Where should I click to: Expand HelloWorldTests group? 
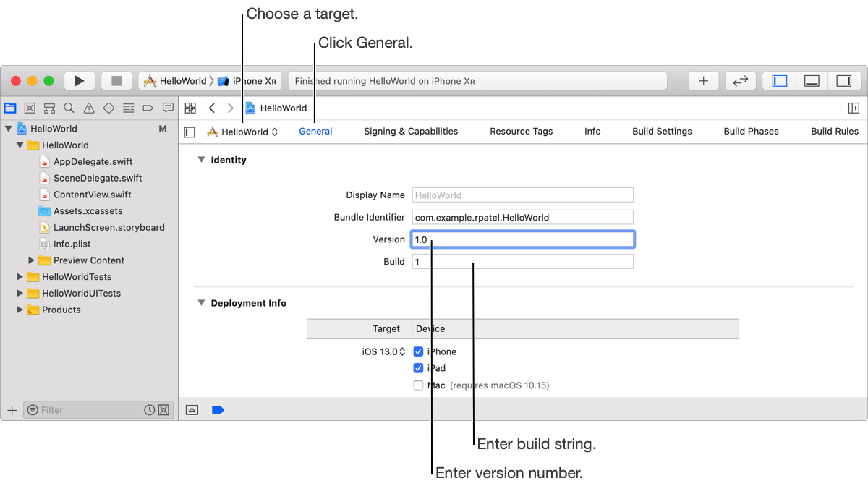(20, 277)
